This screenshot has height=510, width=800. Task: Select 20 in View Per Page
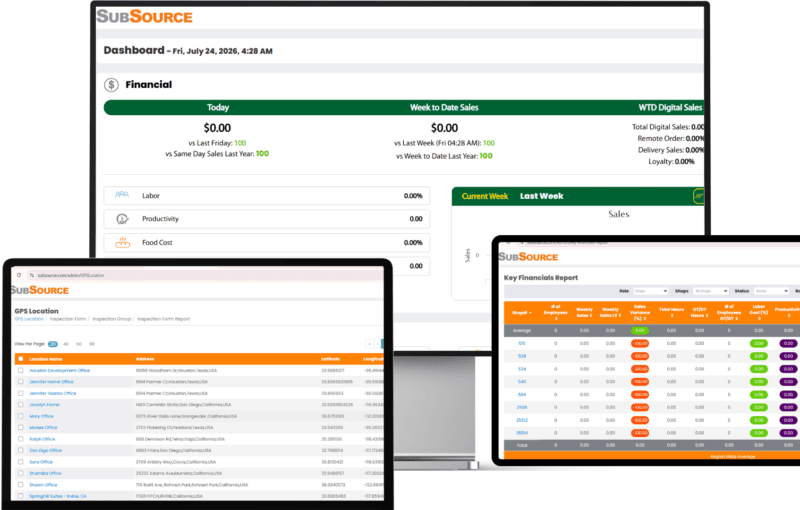tap(53, 344)
